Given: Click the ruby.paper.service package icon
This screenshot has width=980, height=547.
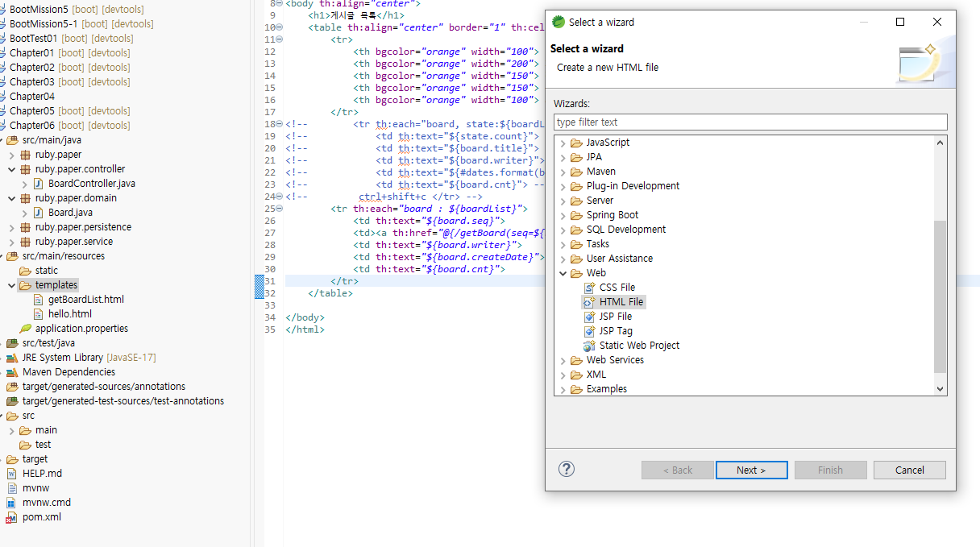Looking at the screenshot, I should coord(25,242).
